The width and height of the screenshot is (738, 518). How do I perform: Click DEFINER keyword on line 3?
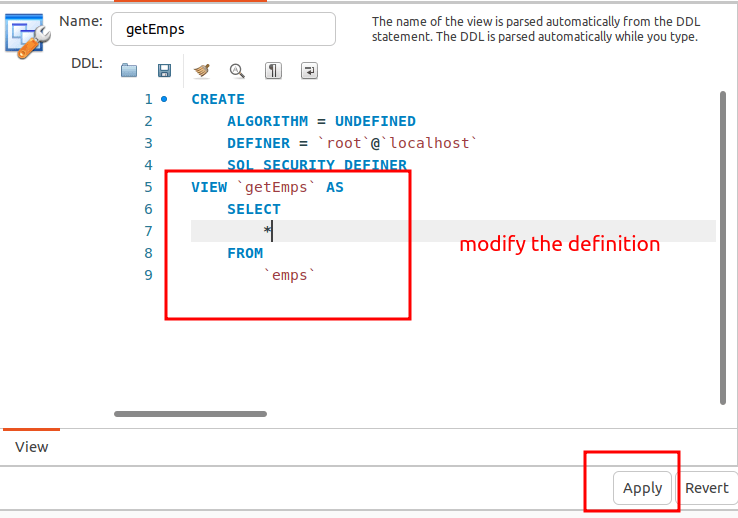pos(258,143)
